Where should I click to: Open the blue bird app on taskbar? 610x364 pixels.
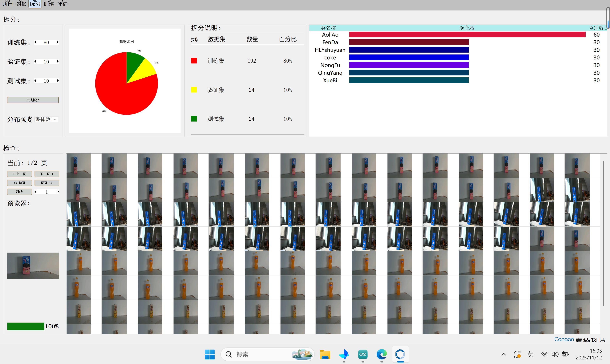[344, 354]
